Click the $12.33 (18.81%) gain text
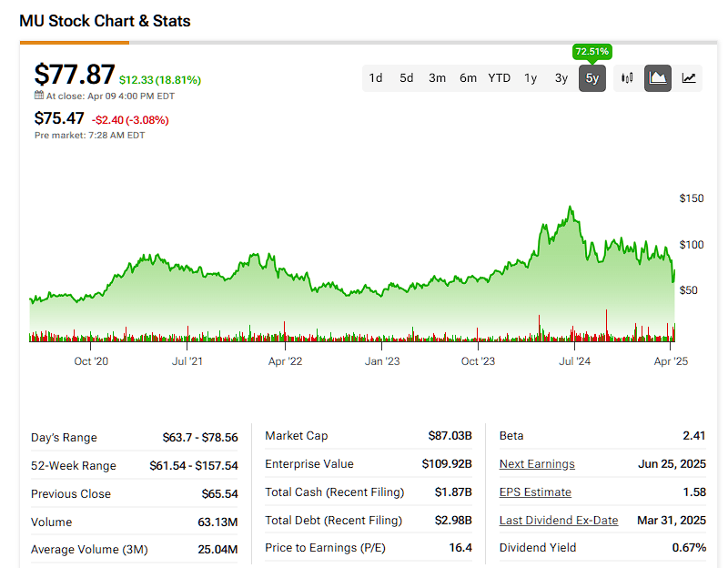The image size is (728, 568). point(160,80)
